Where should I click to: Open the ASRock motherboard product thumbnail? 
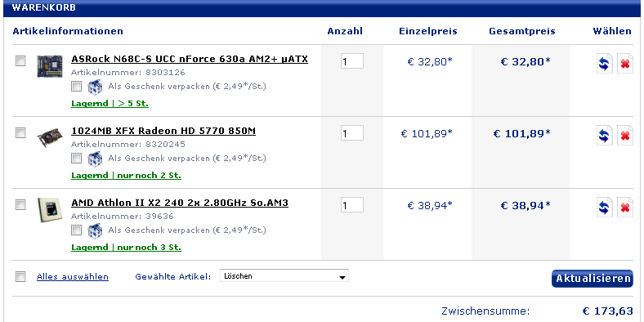[x=50, y=65]
